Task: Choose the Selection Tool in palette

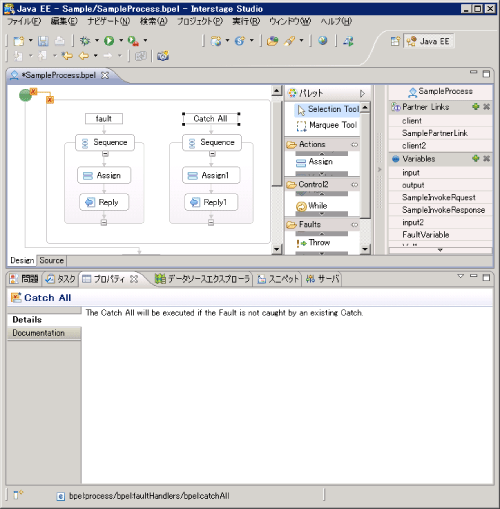Action: click(x=328, y=109)
